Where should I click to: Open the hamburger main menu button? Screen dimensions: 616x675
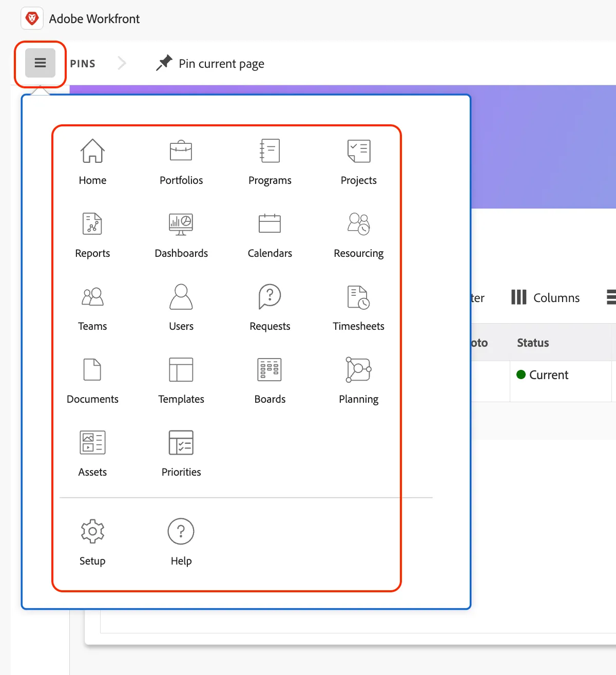[40, 63]
